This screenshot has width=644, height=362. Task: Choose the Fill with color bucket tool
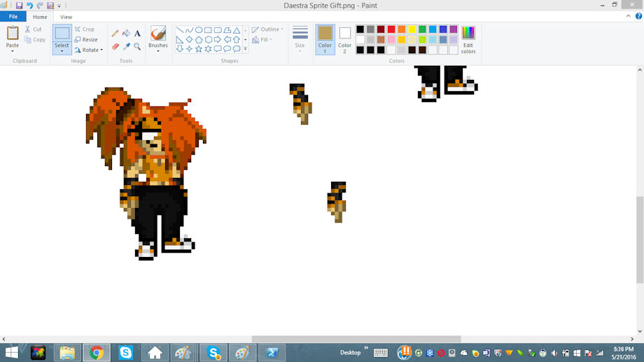pyautogui.click(x=126, y=33)
